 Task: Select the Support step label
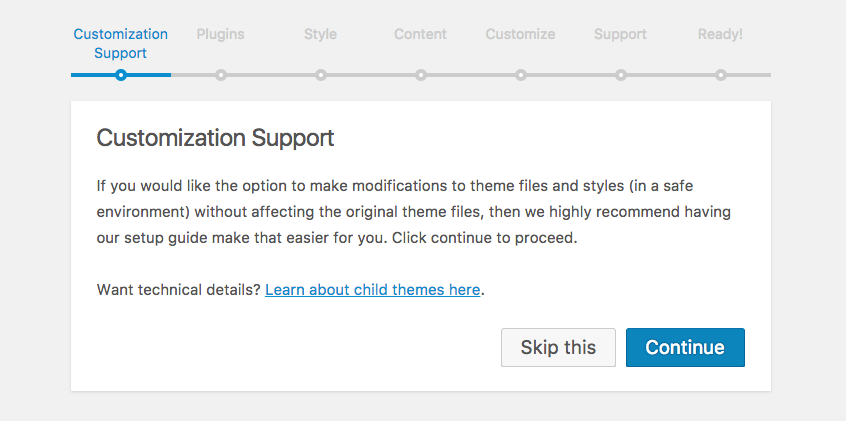click(620, 34)
